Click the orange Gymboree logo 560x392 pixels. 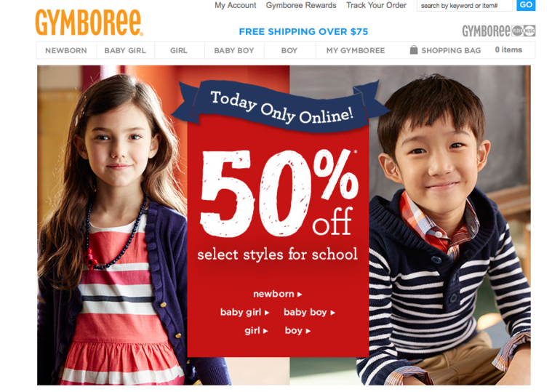[x=89, y=23]
